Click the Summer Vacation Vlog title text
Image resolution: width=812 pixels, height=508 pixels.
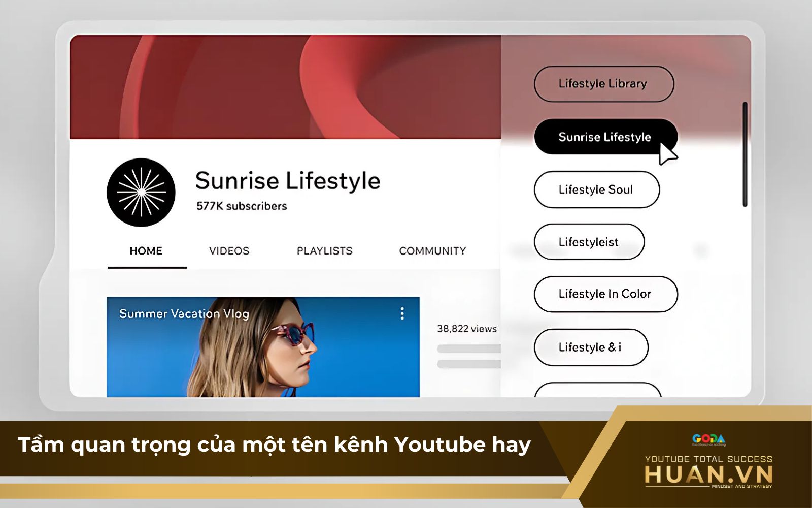pos(184,314)
